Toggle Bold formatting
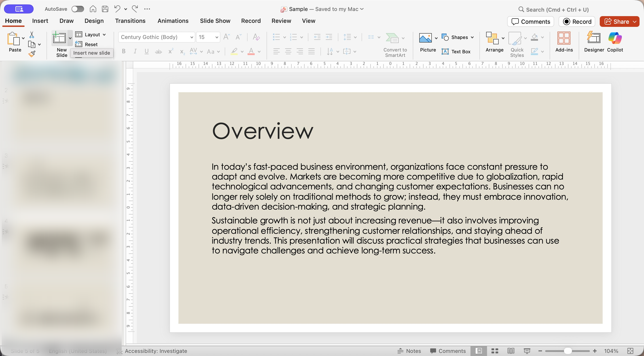Viewport: 644px width, 356px height. (123, 51)
